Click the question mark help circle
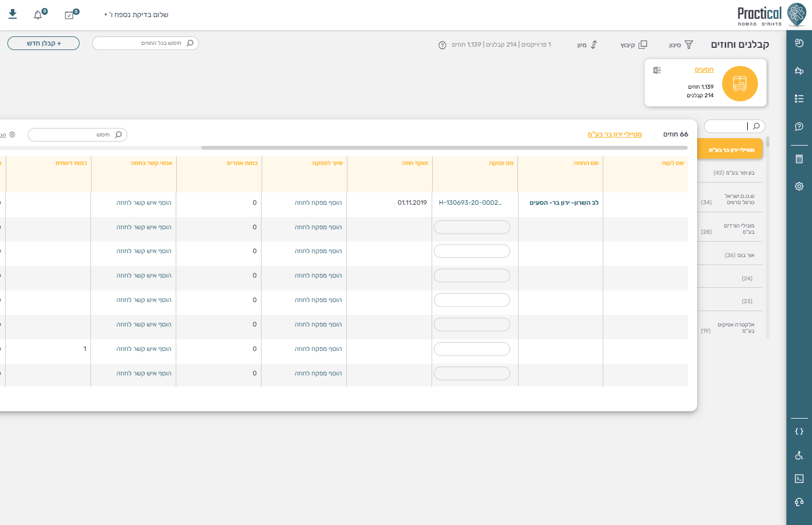The height and width of the screenshot is (525, 812). [x=442, y=45]
